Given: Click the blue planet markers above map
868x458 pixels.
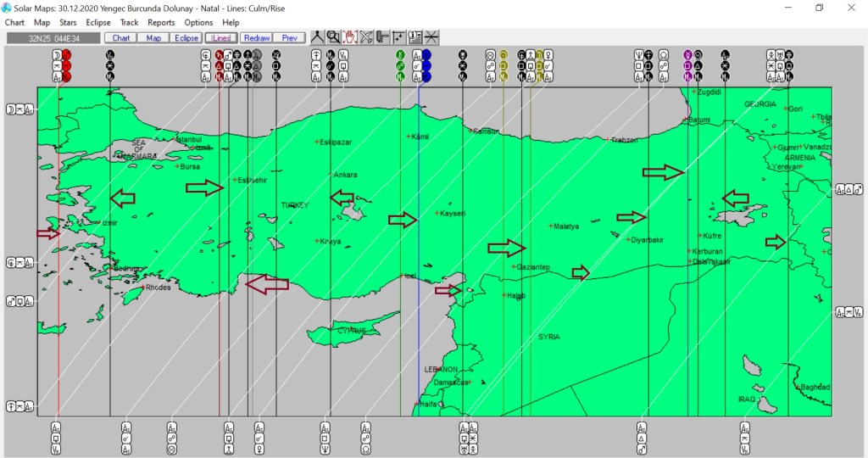Looking at the screenshot, I should point(426,65).
